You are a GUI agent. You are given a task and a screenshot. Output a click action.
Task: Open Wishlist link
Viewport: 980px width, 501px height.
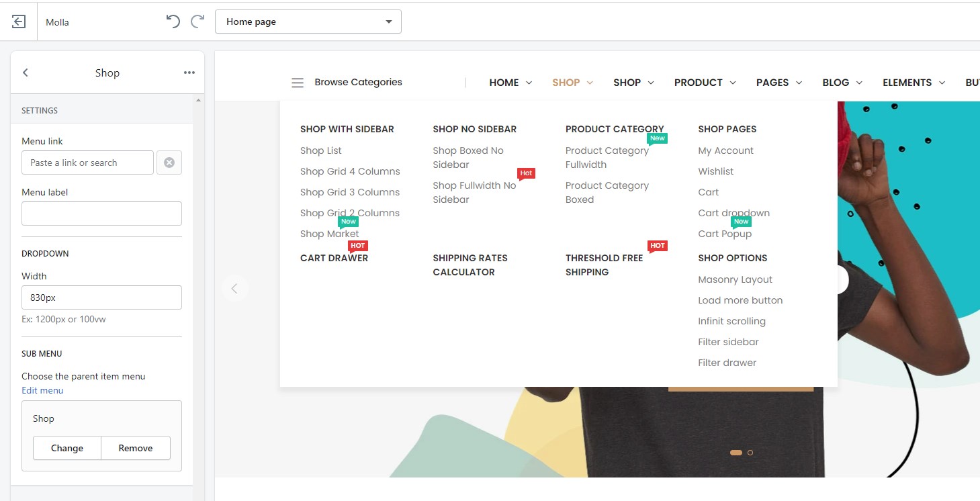coord(715,171)
